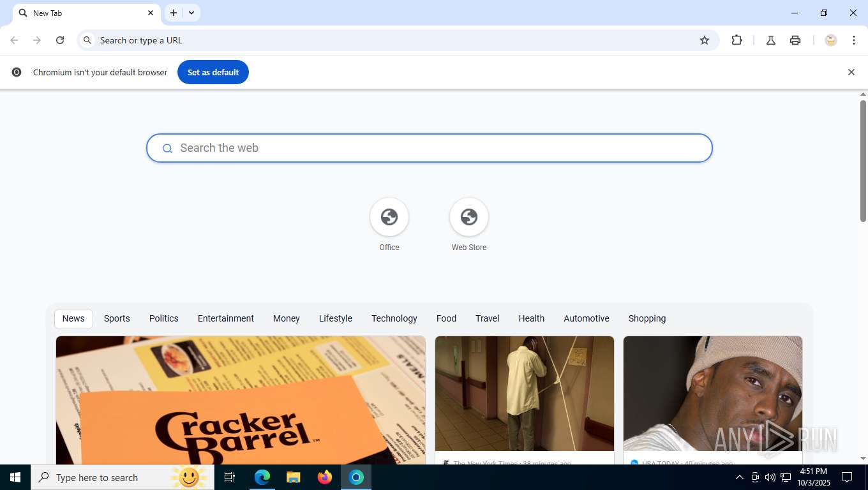Screen dimensions: 868x490
Task: Dismiss the default browser infobar
Action: click(x=851, y=72)
